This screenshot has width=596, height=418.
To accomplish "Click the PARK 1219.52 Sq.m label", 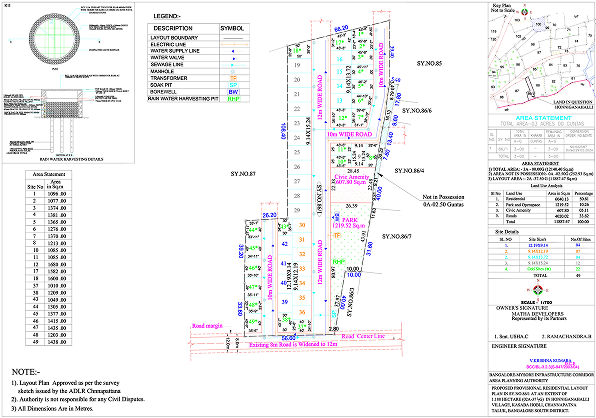I will tap(349, 223).
